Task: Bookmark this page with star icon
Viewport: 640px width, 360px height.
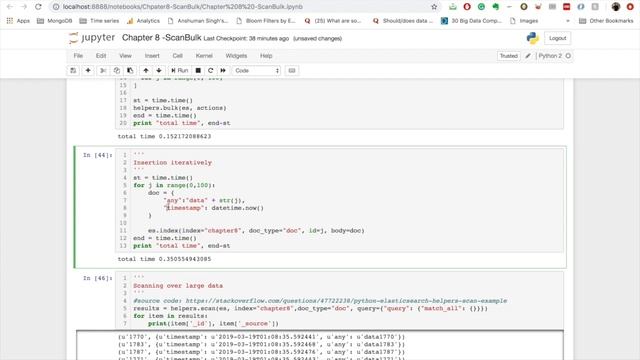Action: 434,7
